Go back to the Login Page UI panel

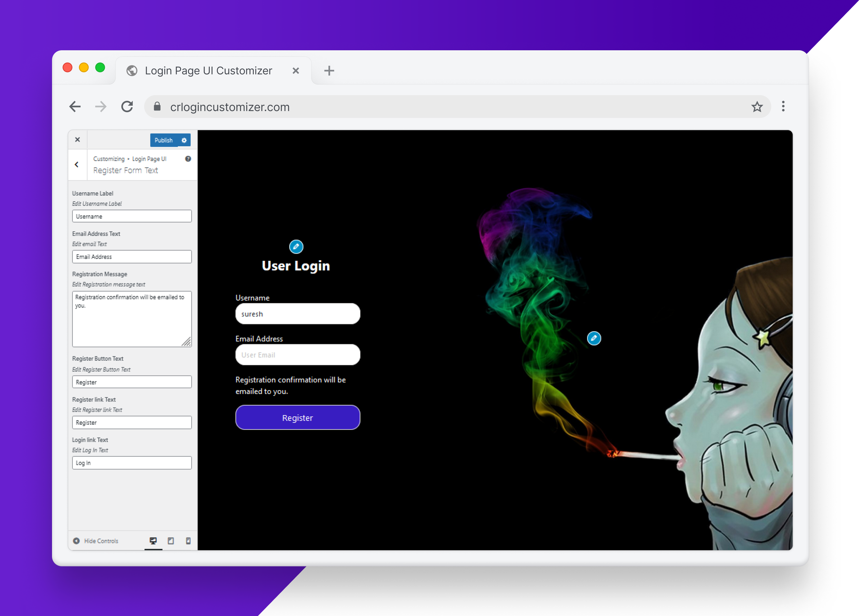pos(77,165)
